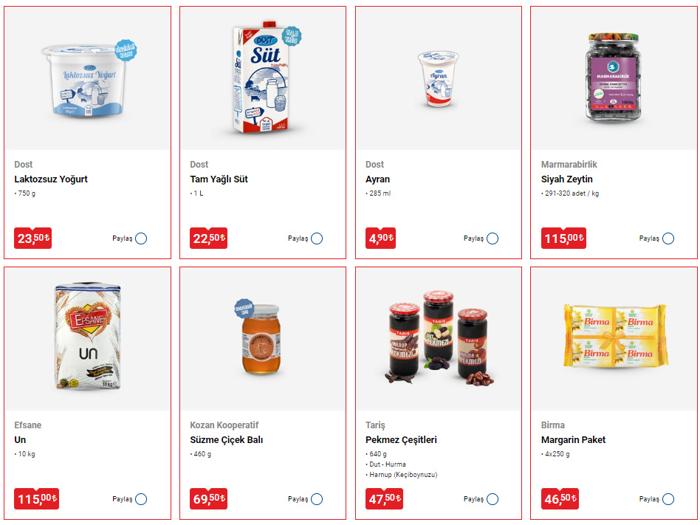700x525 pixels.
Task: View the Marmarabirlik olive jar image
Action: pyautogui.click(x=613, y=77)
